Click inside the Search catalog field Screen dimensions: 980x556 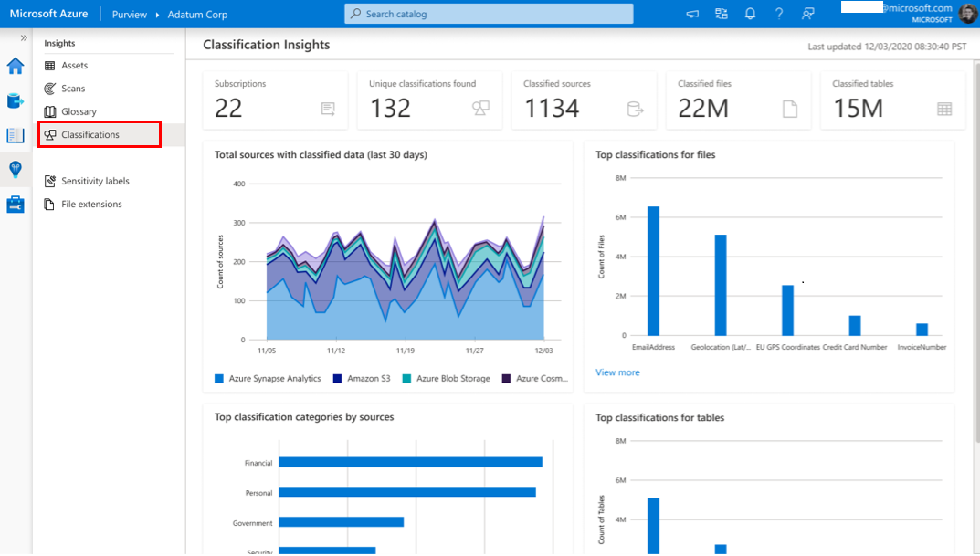(490, 13)
